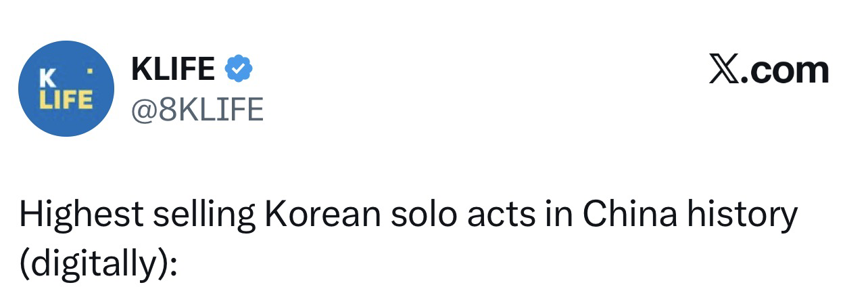Screen dimensions: 868x287
Task: Click the small yellow dot in the avatar
Action: pos(90,70)
